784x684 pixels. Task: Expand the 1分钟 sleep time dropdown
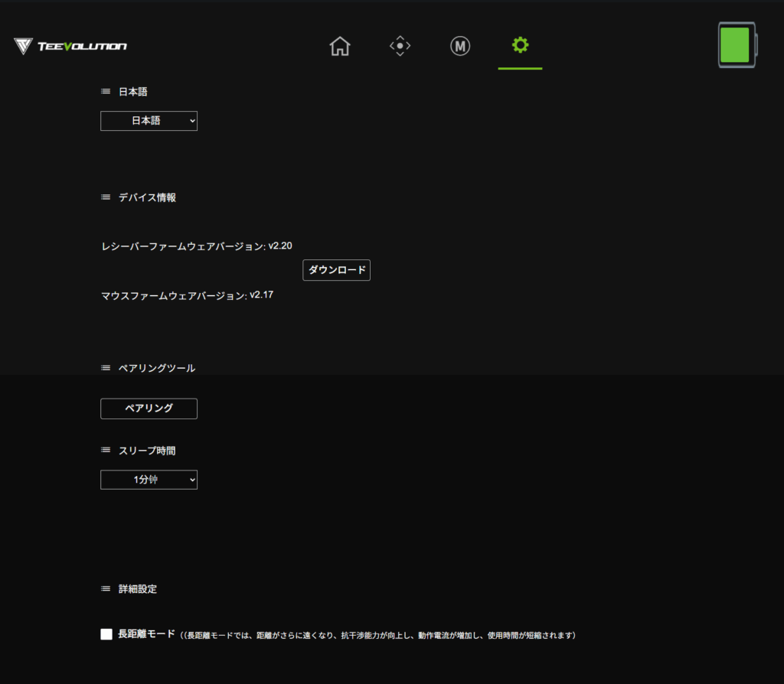(x=149, y=480)
